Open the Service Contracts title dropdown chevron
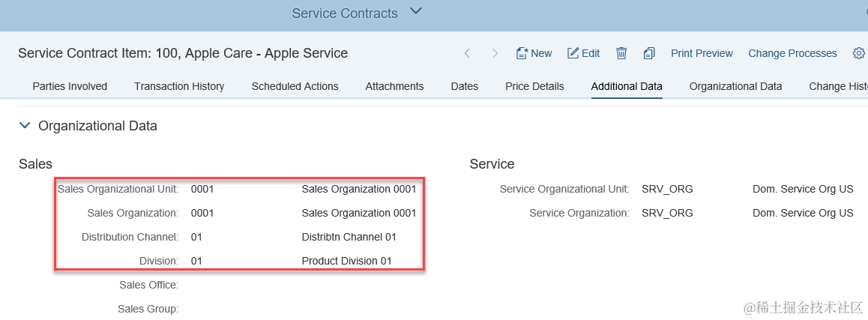Image resolution: width=868 pixels, height=320 pixels. [x=416, y=11]
